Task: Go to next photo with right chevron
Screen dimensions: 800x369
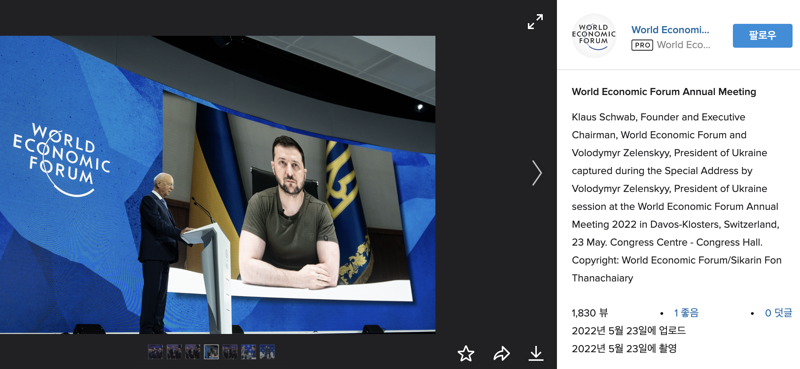Action: [x=537, y=173]
